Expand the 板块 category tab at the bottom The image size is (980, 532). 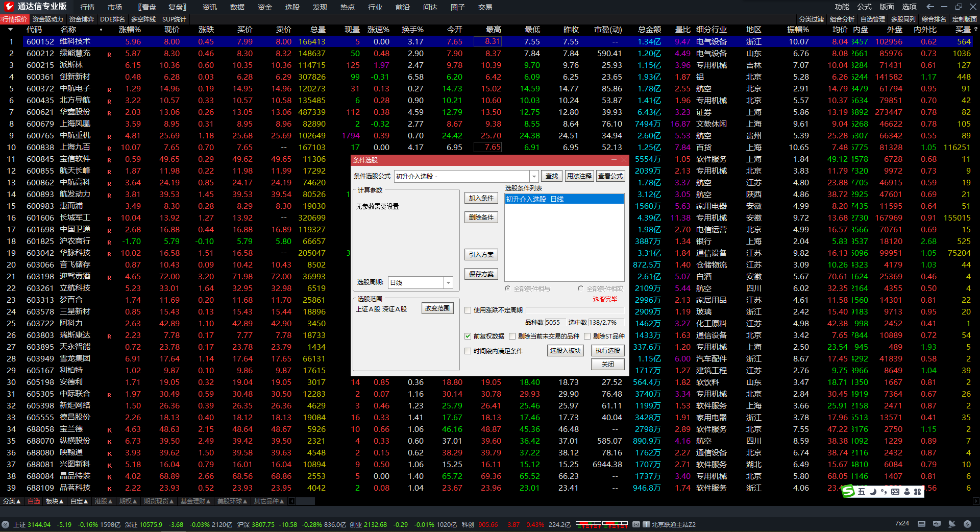tap(55, 501)
